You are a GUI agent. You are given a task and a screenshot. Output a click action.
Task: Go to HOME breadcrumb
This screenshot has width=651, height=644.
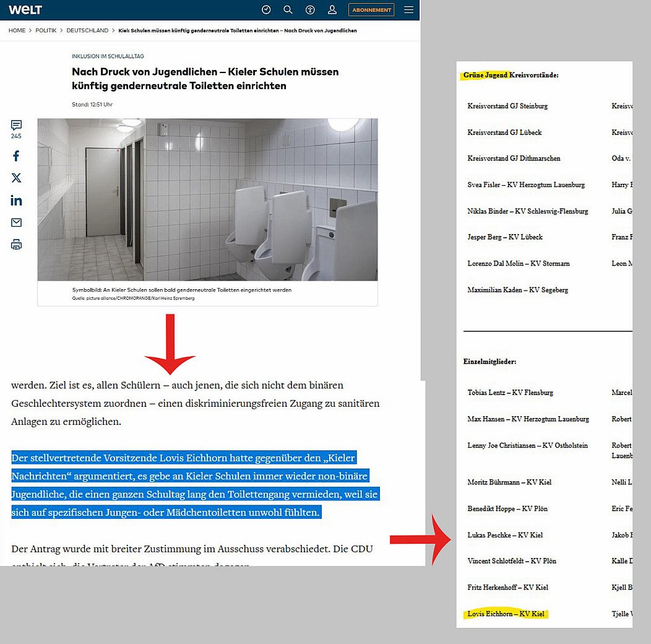tap(17, 30)
